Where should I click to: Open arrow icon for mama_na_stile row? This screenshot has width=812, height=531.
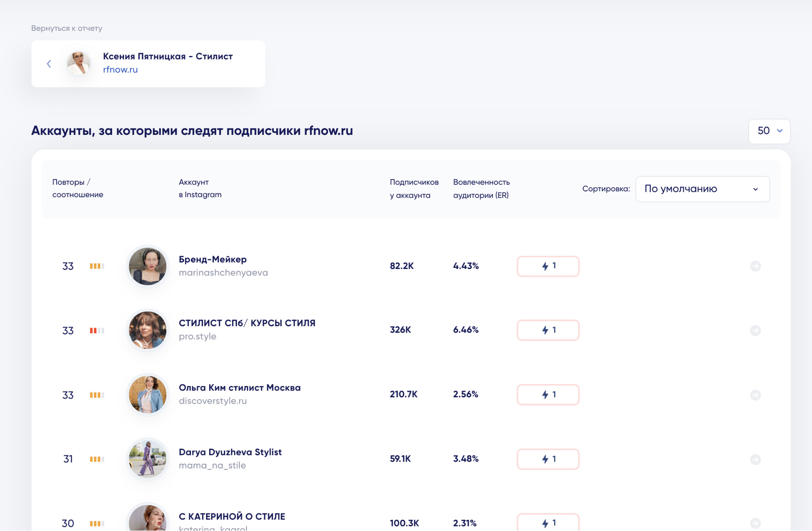755,459
